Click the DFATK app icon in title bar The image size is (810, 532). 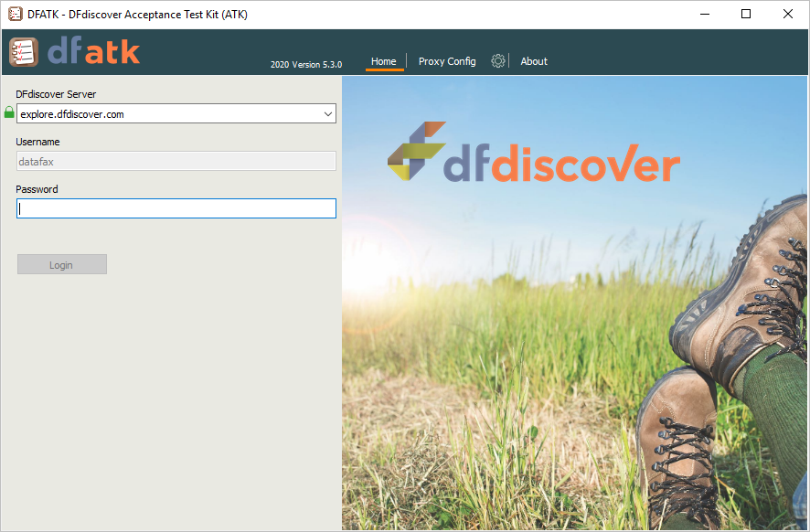point(15,14)
